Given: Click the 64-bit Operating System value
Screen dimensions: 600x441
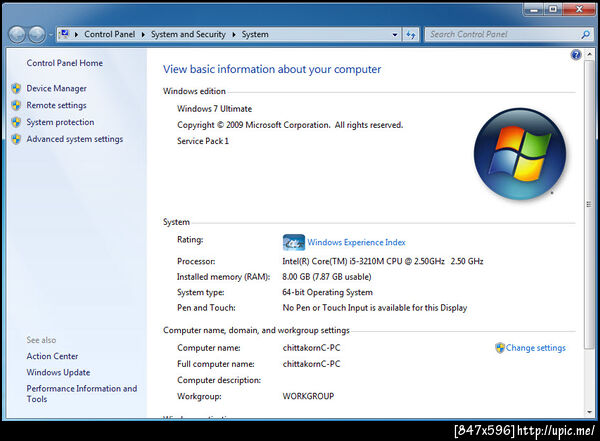Looking at the screenshot, I should point(327,292).
